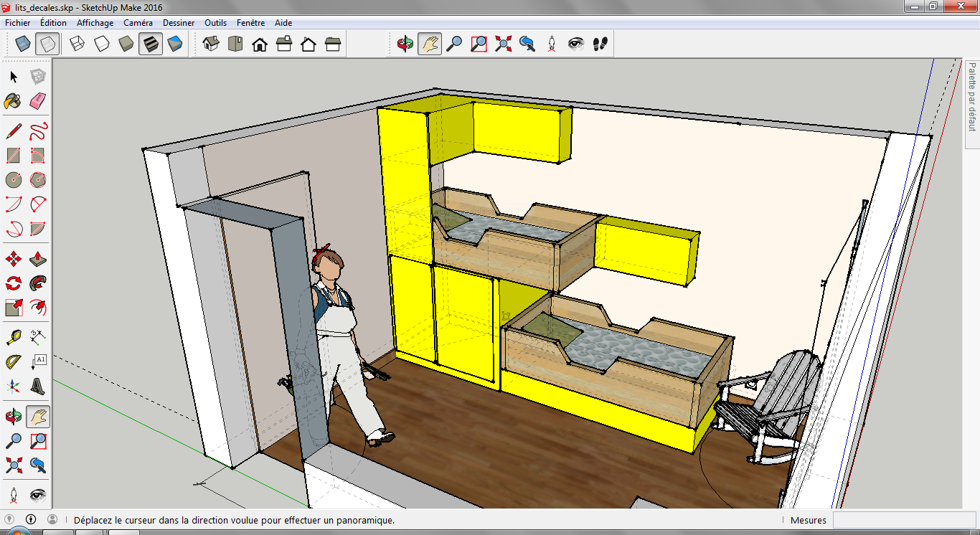Switch to Monochrome face style
The height and width of the screenshot is (535, 980).
point(174,44)
